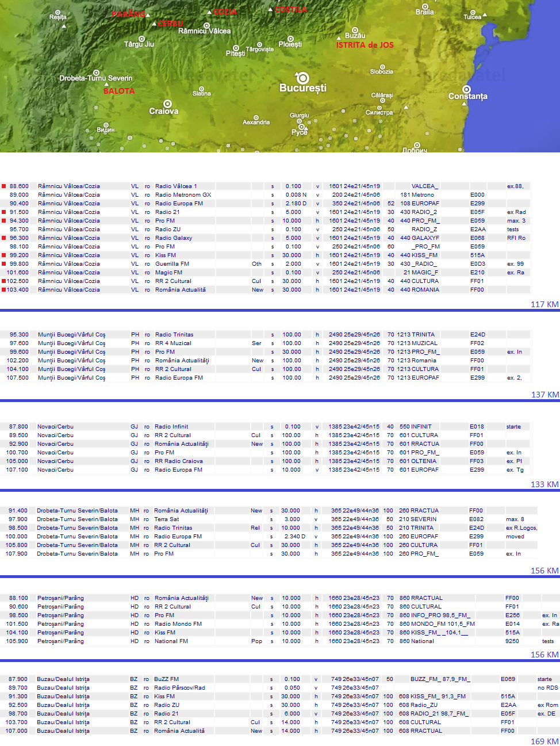Click the Târgoviște city marker
The image size is (560, 746).
tap(259, 44)
